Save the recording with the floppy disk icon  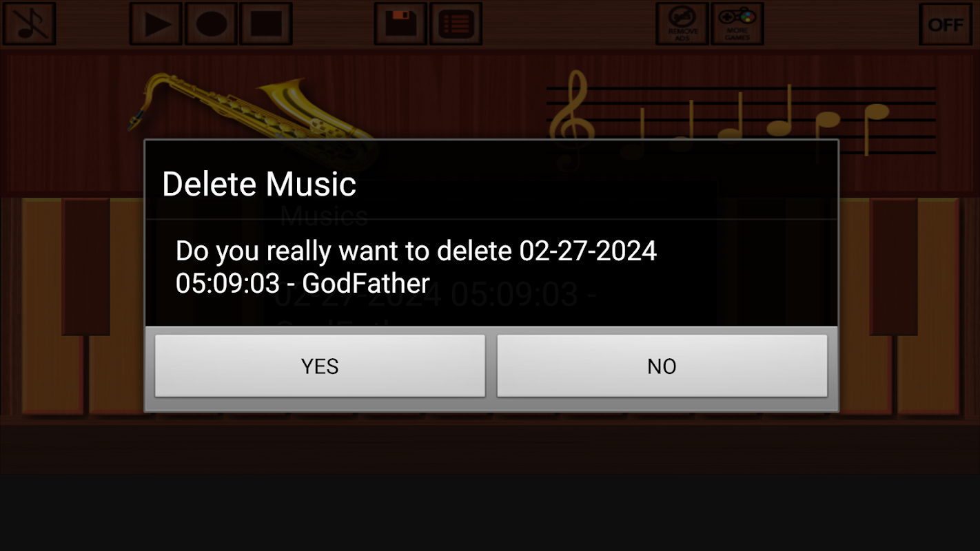pos(400,23)
